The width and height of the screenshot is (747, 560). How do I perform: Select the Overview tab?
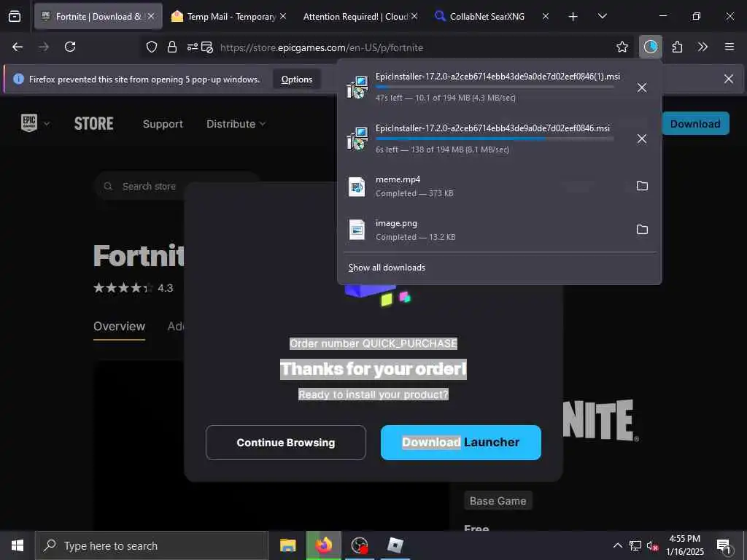pyautogui.click(x=119, y=326)
